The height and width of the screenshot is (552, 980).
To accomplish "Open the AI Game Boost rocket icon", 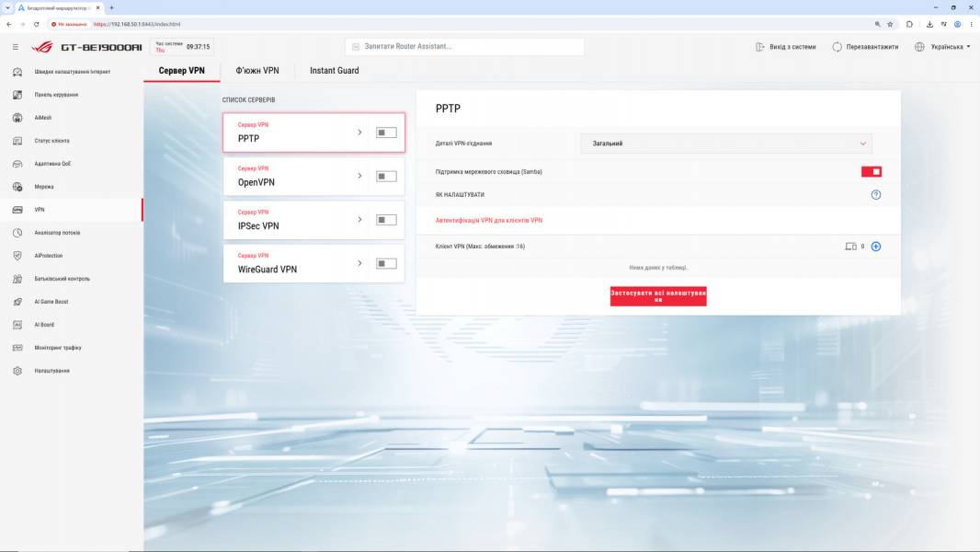I will coord(17,302).
